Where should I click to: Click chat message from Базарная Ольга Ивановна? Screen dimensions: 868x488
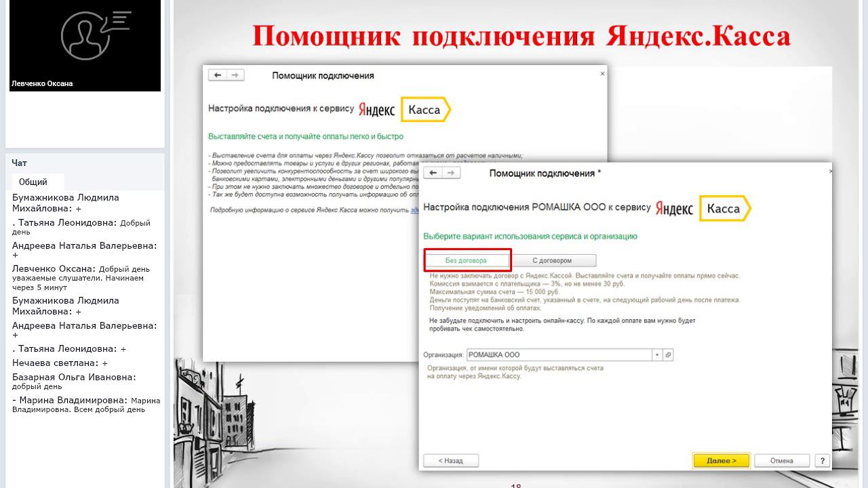(74, 382)
